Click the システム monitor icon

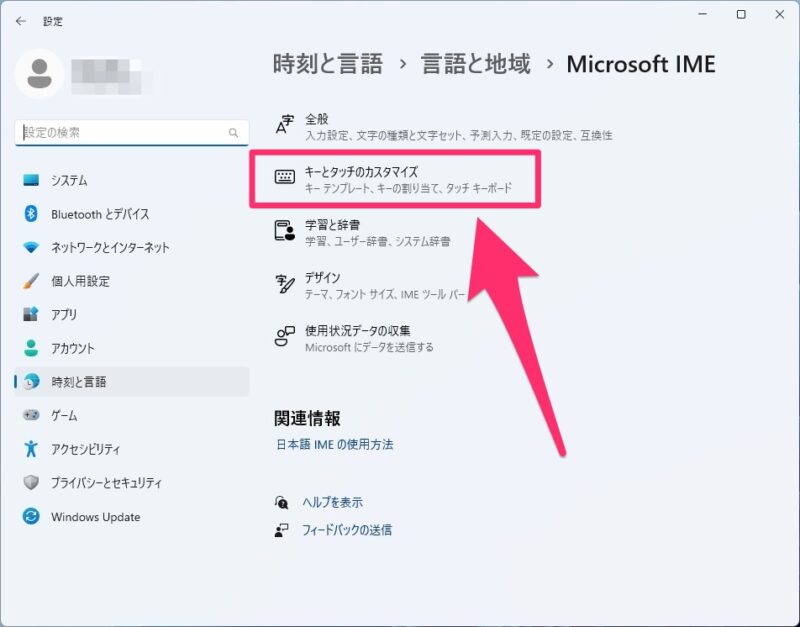coord(31,180)
